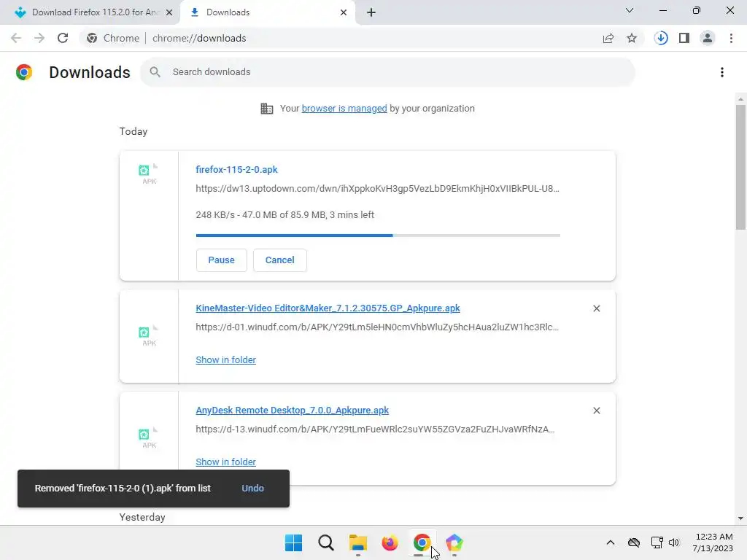Click the Chrome site info chip

[113, 38]
